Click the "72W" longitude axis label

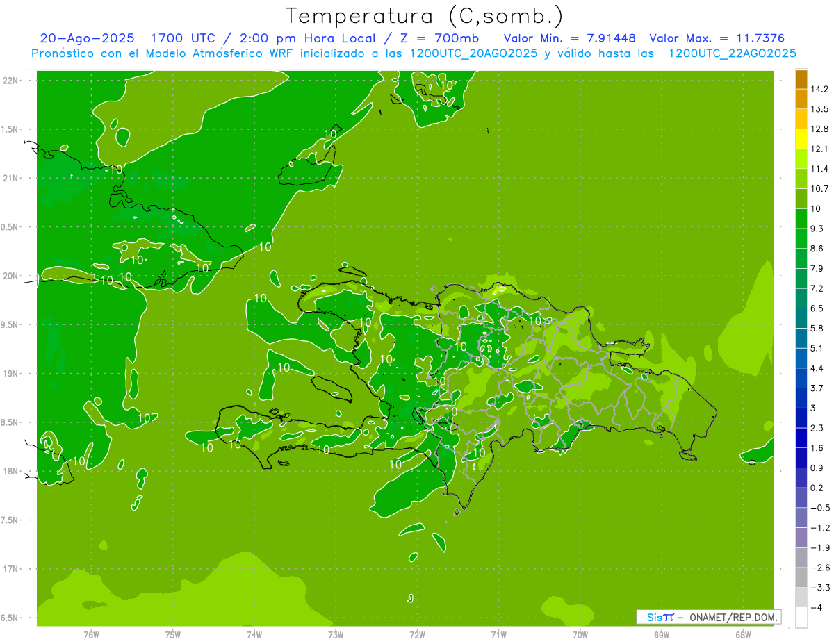pyautogui.click(x=417, y=635)
